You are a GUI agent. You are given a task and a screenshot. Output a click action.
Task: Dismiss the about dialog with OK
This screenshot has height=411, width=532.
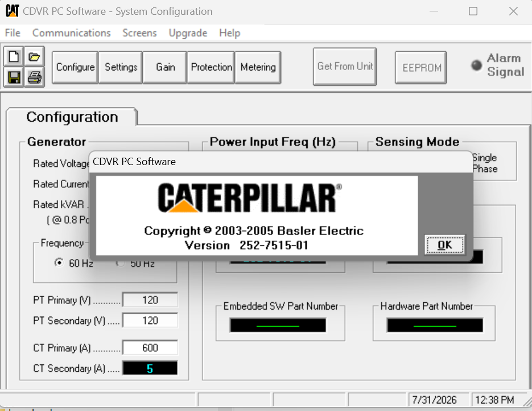(444, 245)
